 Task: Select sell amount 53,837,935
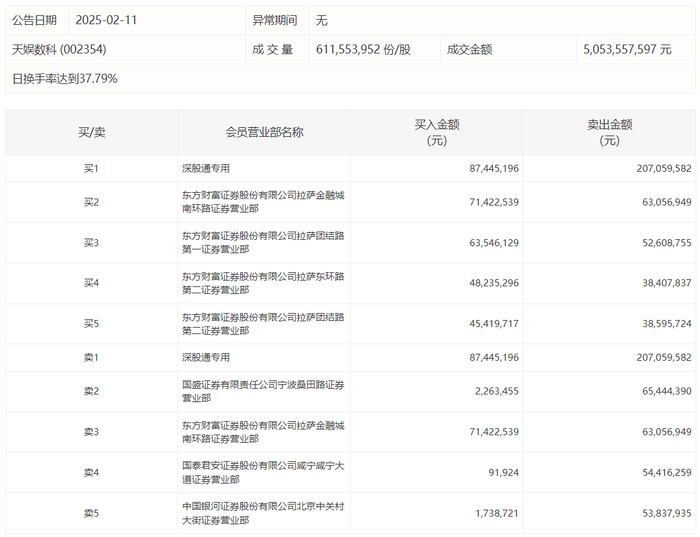(x=667, y=513)
